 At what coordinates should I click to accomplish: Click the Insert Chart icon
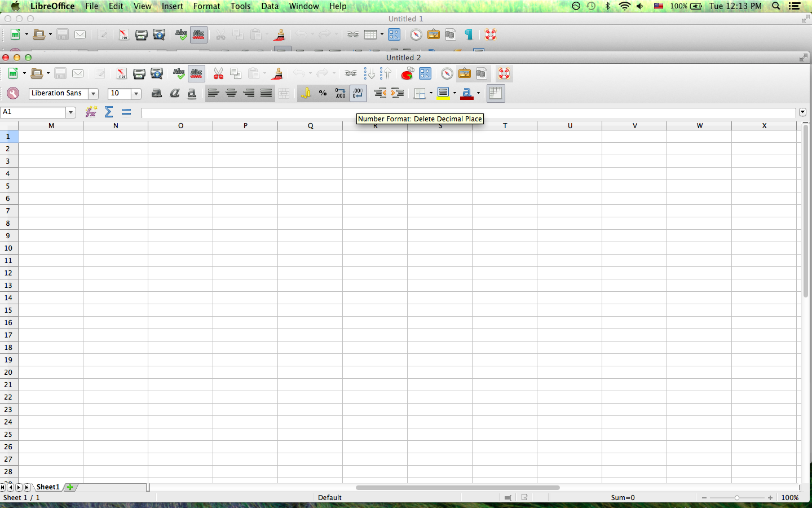tap(407, 74)
